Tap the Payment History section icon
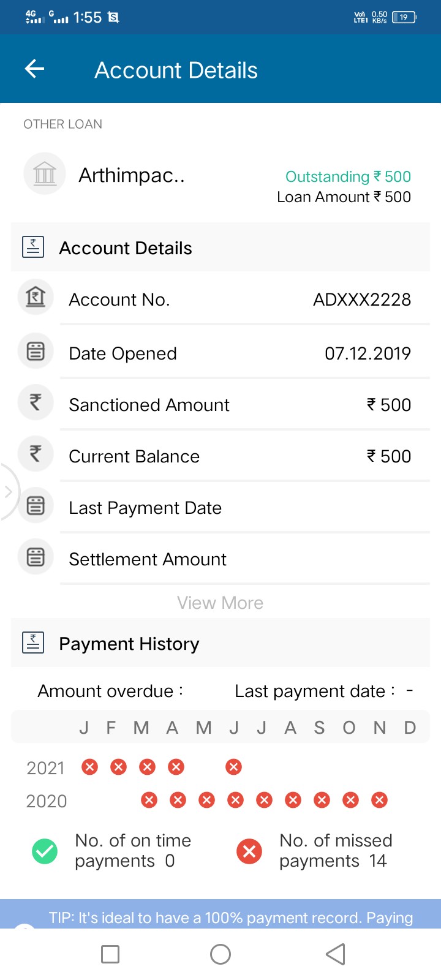441x980 pixels. [33, 643]
